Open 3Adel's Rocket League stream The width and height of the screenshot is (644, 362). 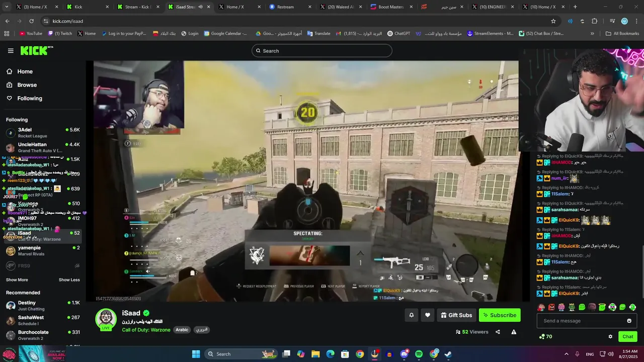point(43,133)
